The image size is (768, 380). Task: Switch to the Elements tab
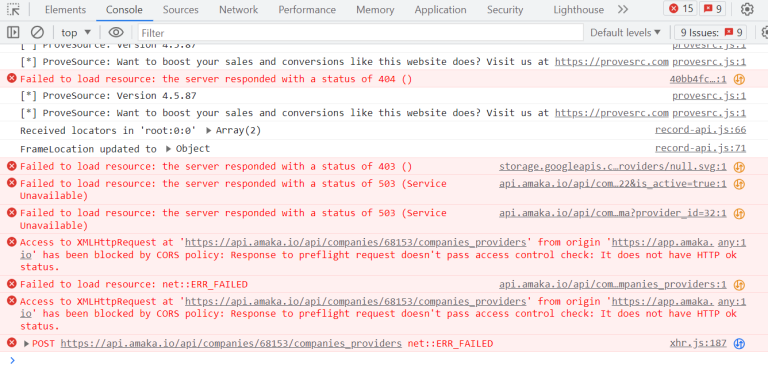click(x=65, y=10)
